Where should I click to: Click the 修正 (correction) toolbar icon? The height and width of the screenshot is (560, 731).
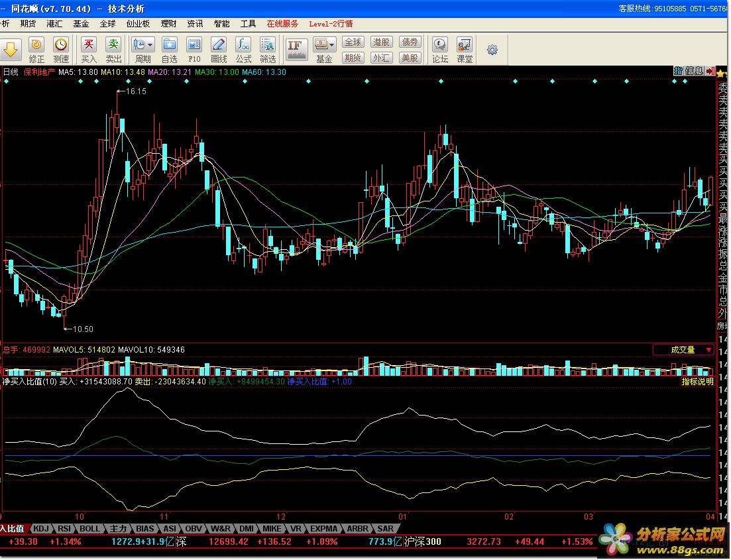(36, 50)
